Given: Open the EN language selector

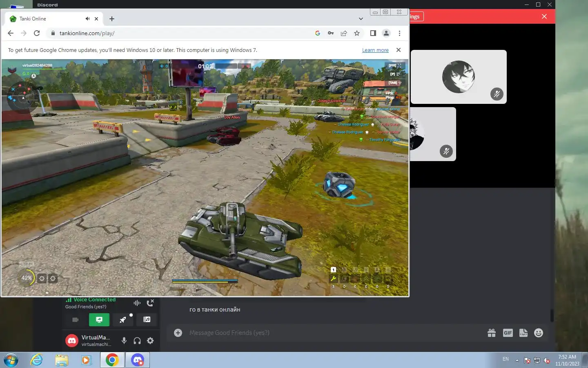Looking at the screenshot, I should (x=506, y=359).
